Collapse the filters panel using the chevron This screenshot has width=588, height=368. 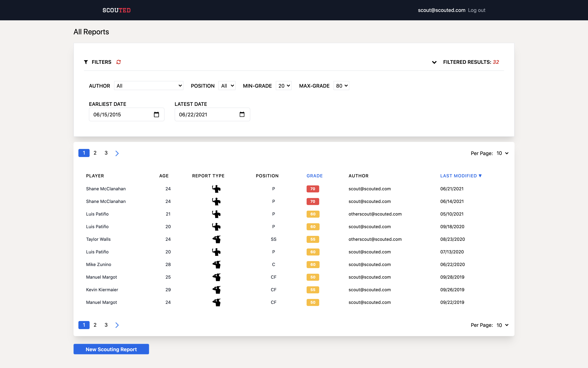tap(434, 62)
